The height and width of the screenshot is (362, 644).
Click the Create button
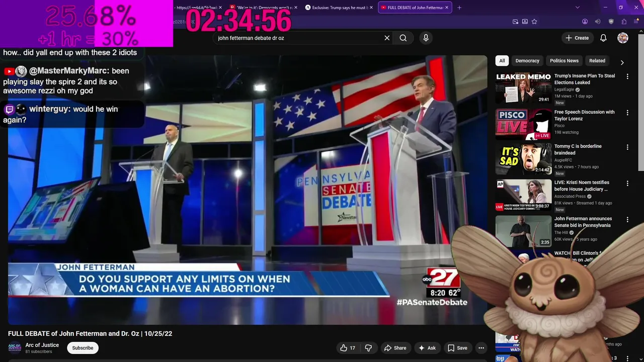pyautogui.click(x=577, y=38)
